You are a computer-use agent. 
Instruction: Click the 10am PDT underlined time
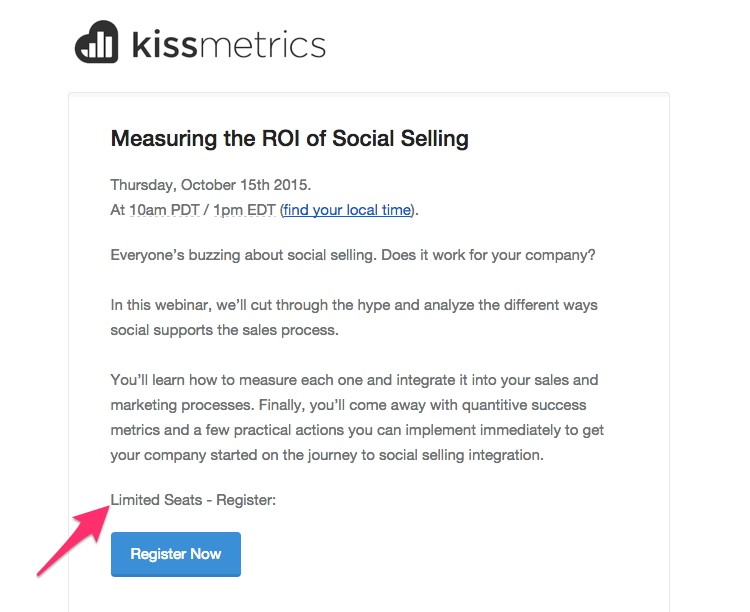coord(165,210)
